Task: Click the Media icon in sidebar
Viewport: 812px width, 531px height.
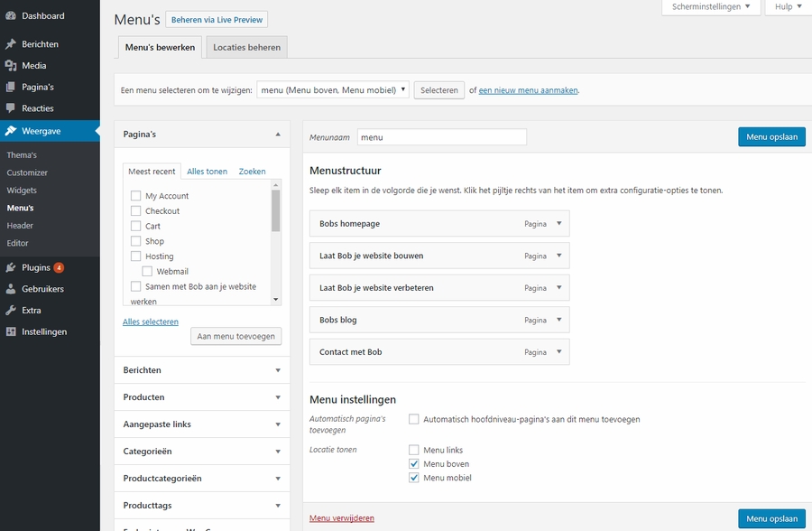Action: (x=11, y=66)
